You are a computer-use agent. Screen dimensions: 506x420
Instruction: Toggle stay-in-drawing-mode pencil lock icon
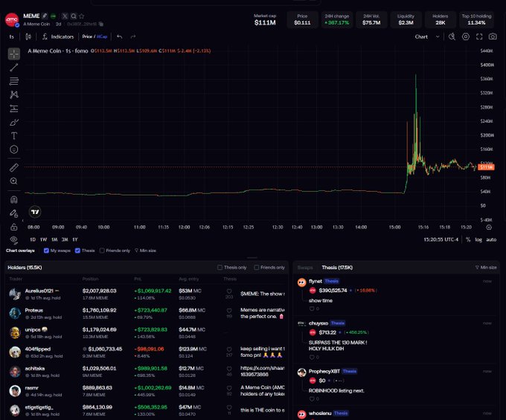pos(14,213)
